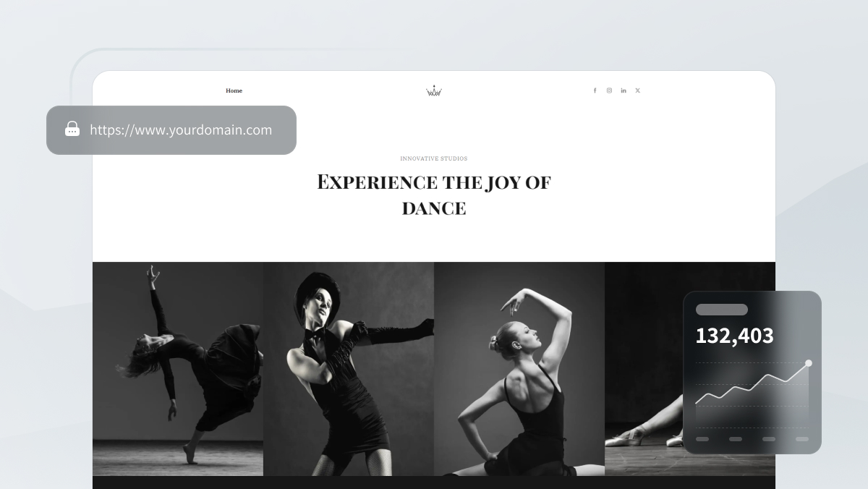This screenshot has height=489, width=868.
Task: Click the padlock icon in URL bar
Action: (x=72, y=129)
